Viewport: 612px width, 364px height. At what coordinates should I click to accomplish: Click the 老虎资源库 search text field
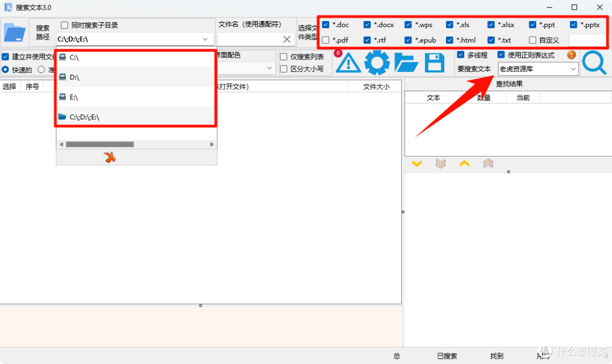point(534,69)
